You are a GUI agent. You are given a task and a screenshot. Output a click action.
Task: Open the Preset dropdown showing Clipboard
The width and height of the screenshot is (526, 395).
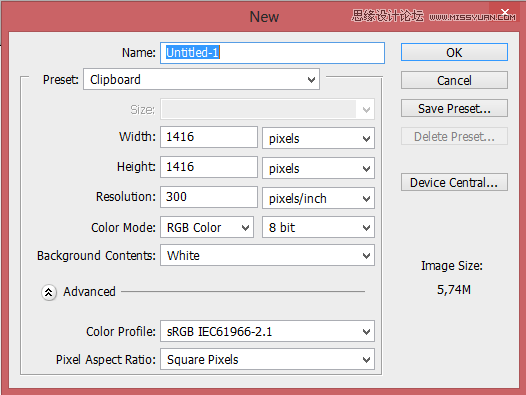coord(201,80)
